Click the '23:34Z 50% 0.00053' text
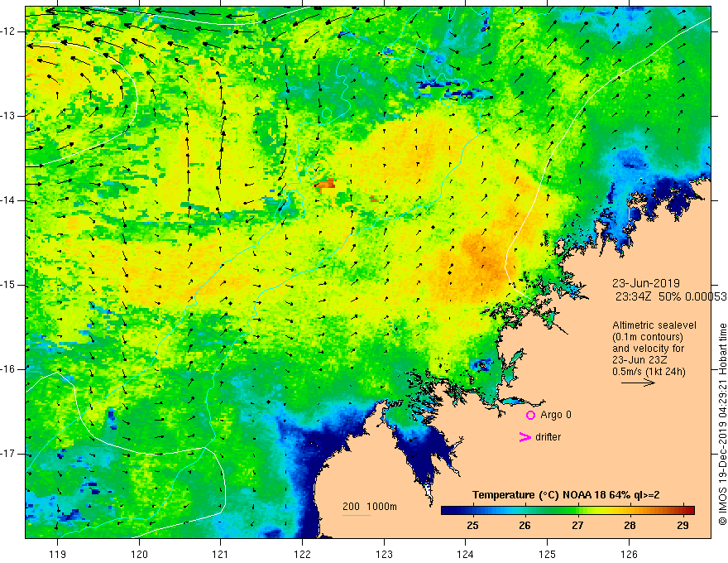Viewport: 728px width, 563px height. [x=671, y=297]
